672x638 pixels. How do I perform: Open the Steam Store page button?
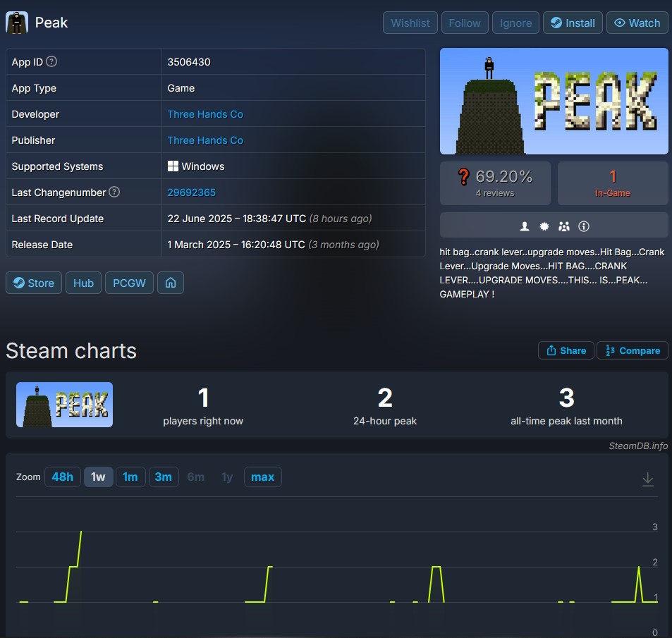pos(34,283)
